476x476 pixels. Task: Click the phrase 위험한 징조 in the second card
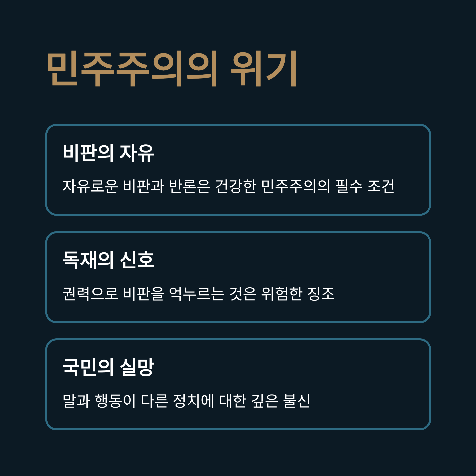coord(298,294)
